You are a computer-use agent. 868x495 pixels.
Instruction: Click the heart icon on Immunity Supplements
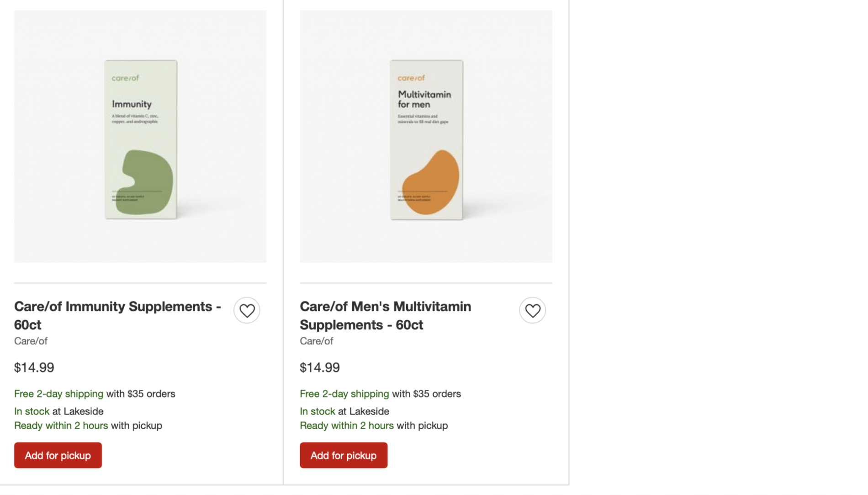point(247,310)
